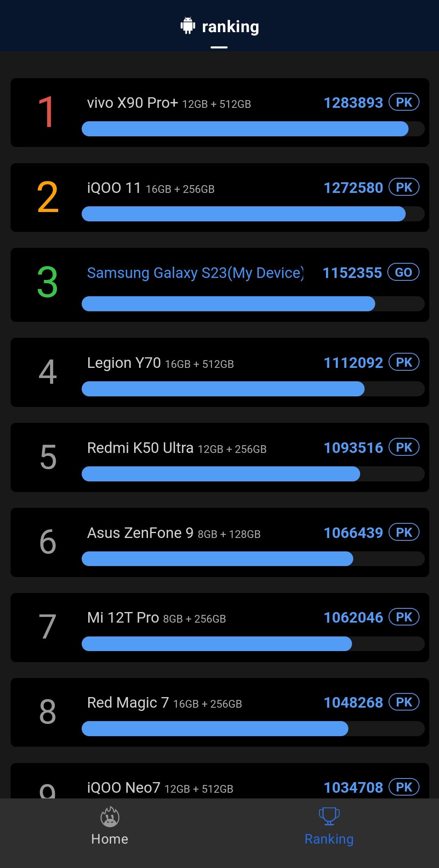Select the ranking tab in header
This screenshot has height=868, width=439.
pyautogui.click(x=219, y=27)
